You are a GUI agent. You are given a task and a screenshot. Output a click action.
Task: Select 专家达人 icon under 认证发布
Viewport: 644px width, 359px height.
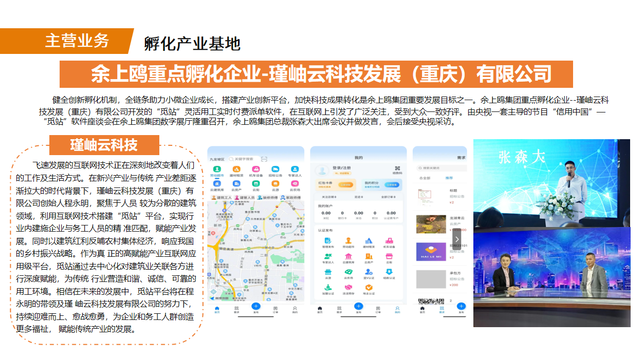[328, 256]
